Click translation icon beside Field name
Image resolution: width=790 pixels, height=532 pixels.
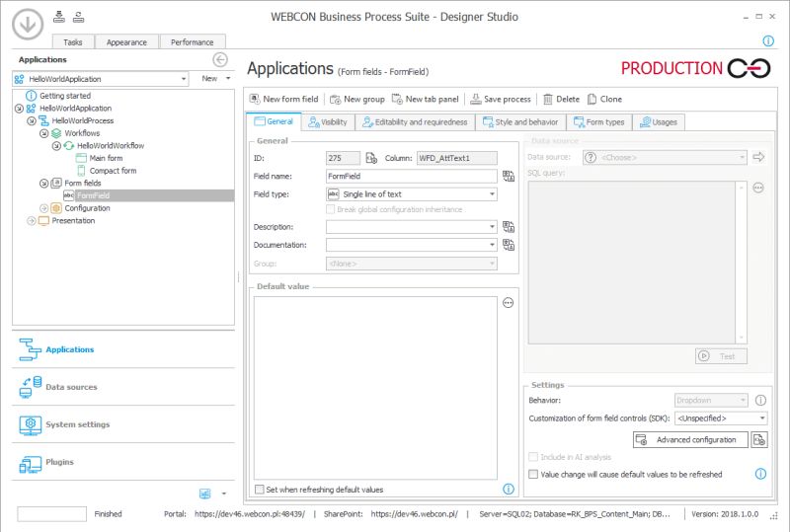point(509,176)
